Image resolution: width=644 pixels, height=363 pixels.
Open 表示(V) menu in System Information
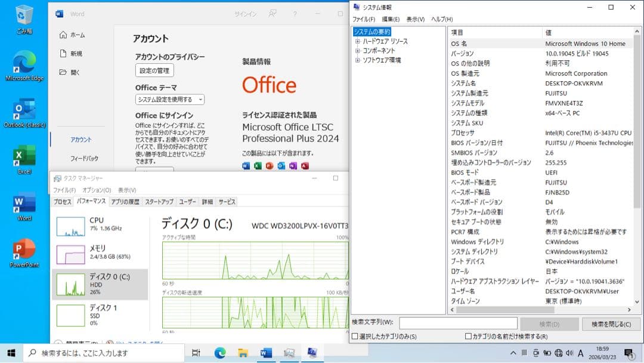[415, 19]
